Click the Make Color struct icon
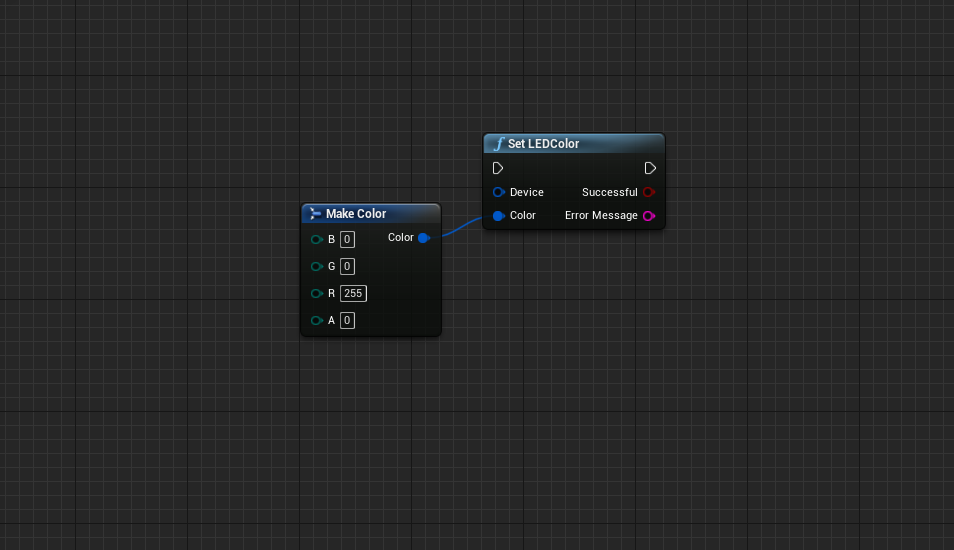The height and width of the screenshot is (550, 954). (315, 214)
